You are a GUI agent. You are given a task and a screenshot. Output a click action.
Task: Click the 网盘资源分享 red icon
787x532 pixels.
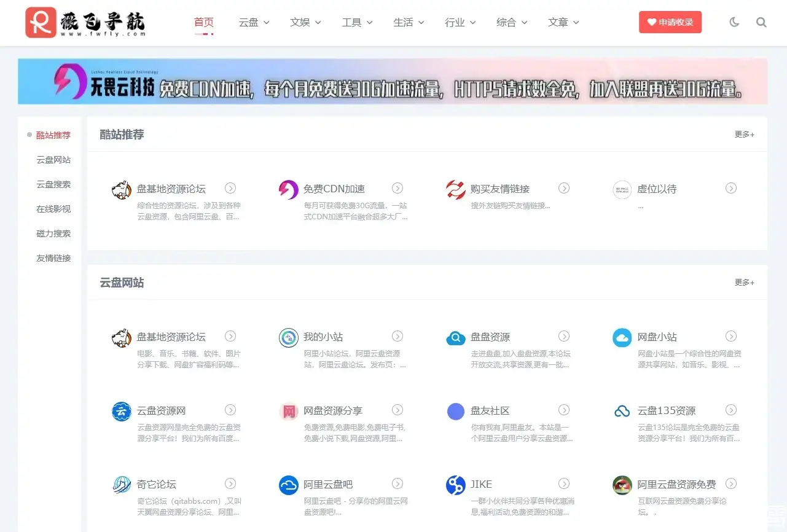288,412
